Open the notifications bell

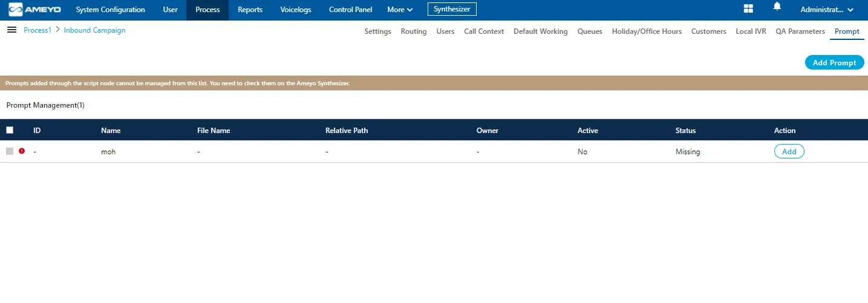click(777, 7)
